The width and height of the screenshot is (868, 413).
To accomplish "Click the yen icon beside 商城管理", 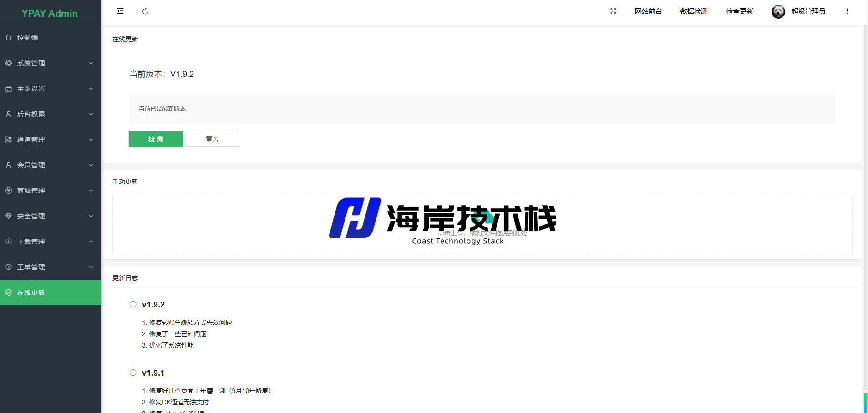I will coord(9,191).
